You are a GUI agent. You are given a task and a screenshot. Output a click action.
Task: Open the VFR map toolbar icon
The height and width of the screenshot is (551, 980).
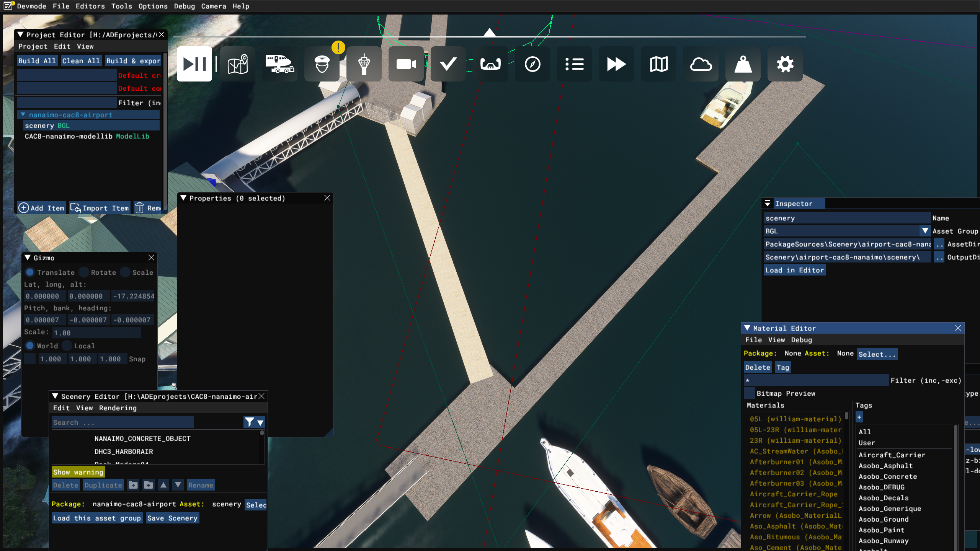tap(659, 64)
